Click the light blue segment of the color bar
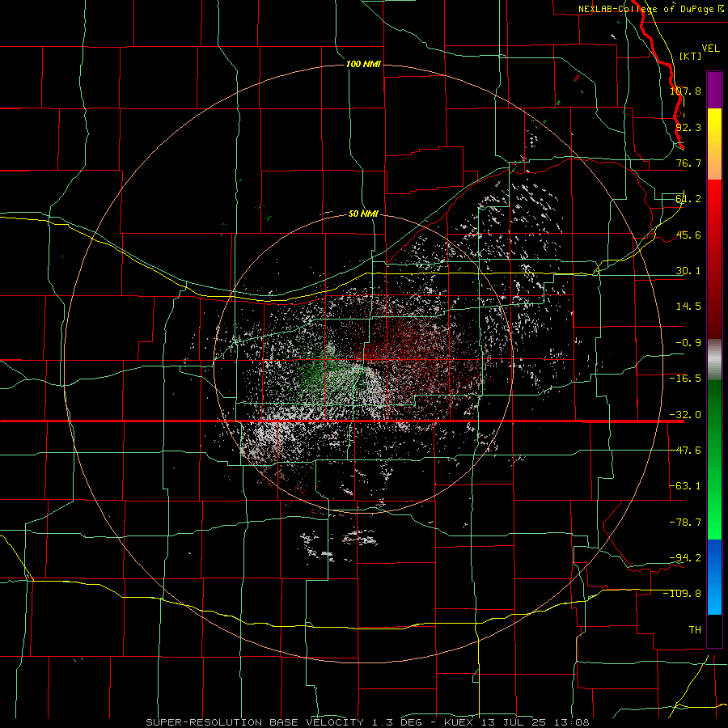Screen dimensions: 728x728 pos(714,577)
